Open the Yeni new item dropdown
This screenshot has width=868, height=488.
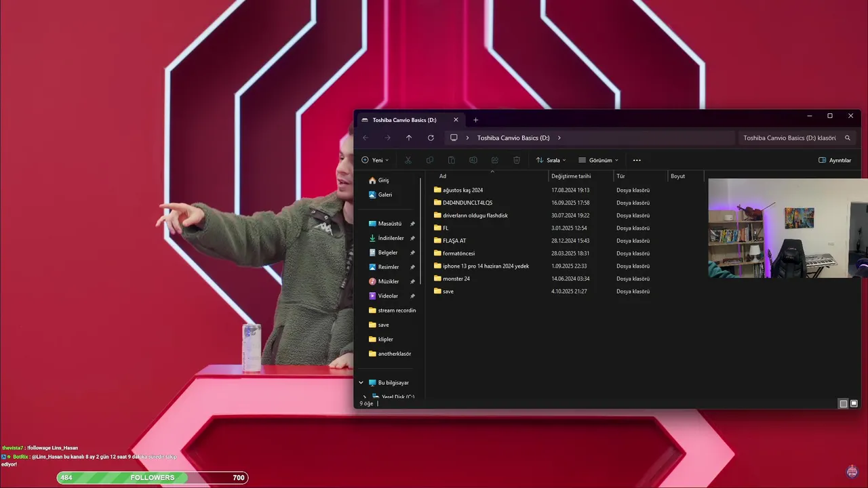point(375,160)
